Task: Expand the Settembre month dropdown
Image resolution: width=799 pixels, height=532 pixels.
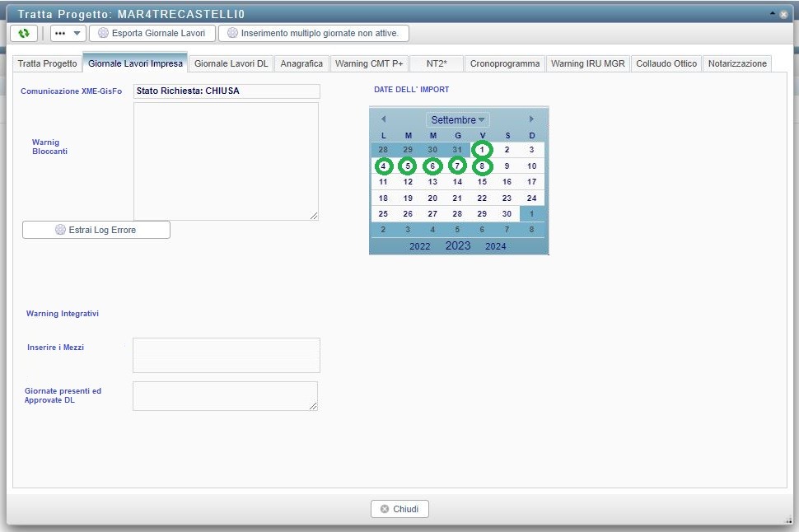Action: [458, 120]
